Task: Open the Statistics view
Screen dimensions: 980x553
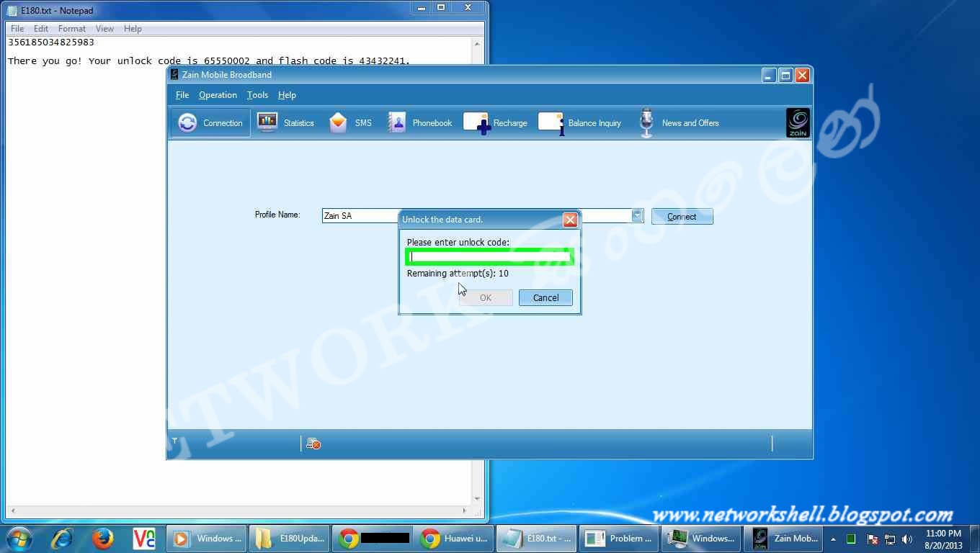Action: [286, 123]
